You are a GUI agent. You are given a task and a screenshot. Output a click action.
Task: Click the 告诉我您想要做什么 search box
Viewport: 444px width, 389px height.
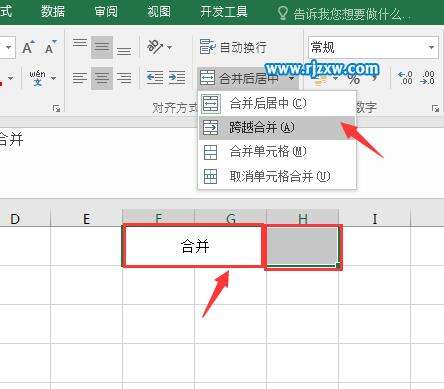pos(352,14)
